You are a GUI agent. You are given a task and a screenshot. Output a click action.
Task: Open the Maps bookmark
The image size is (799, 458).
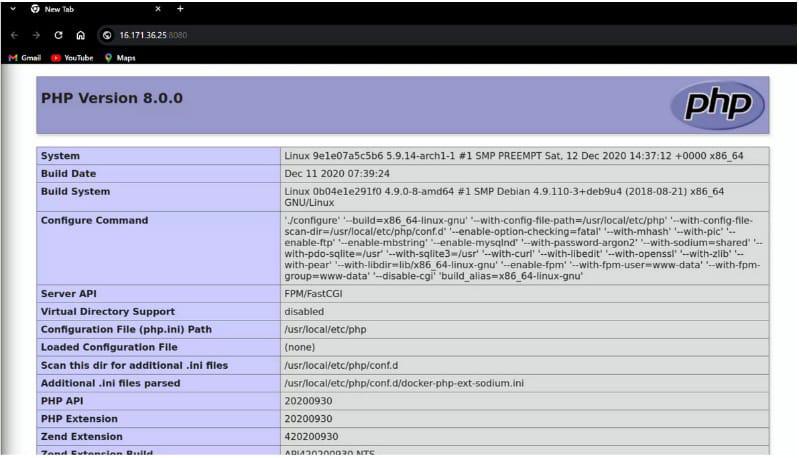[120, 58]
